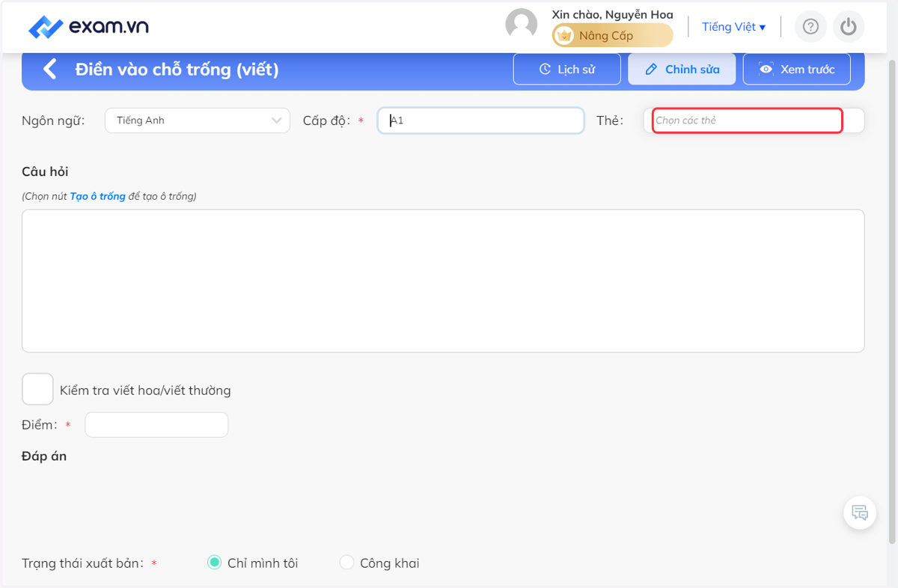Open the user avatar profile picture

pos(522,25)
